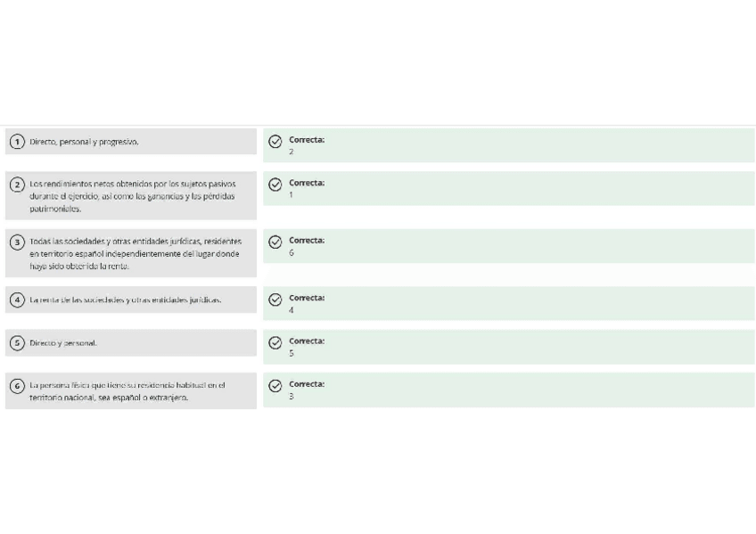
Task: Click the checkmark icon beside answer 1
Action: point(275,185)
